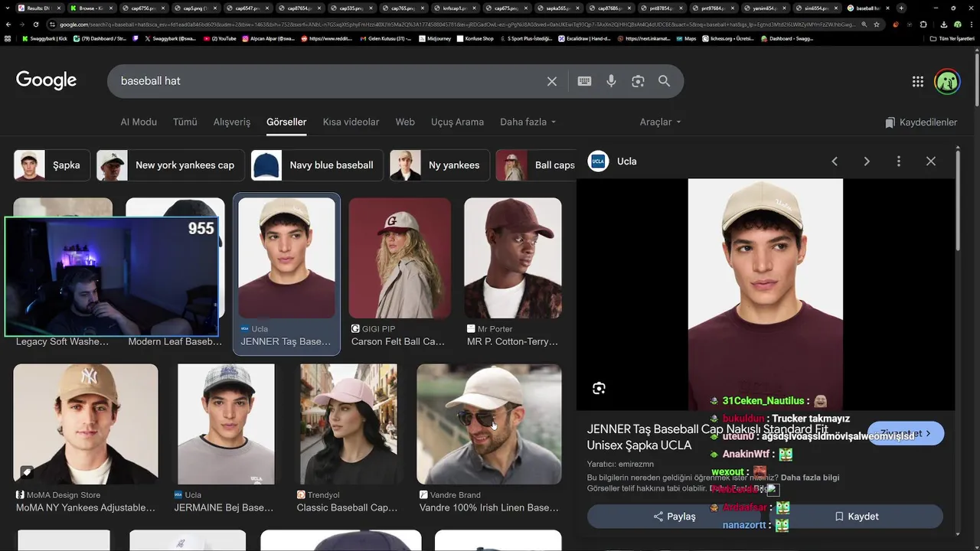Search inside the preview image with Lens
The width and height of the screenshot is (980, 551).
599,389
